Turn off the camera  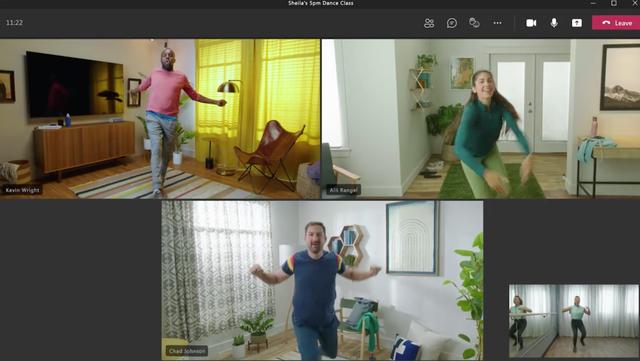click(531, 23)
